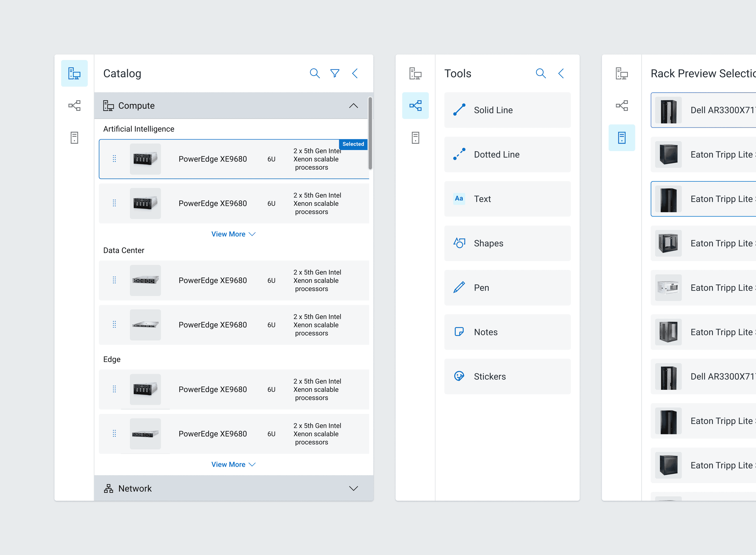Pick the Pen drawing tool
The image size is (756, 555).
[507, 288]
